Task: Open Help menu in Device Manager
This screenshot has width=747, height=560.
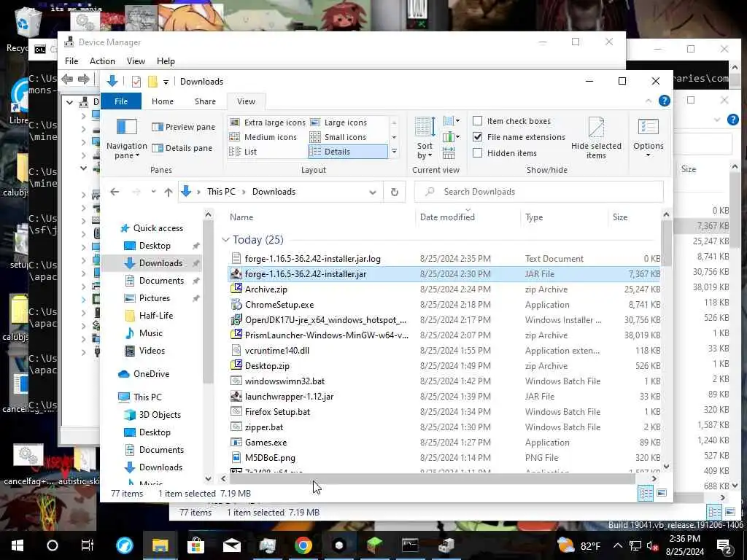Action: [166, 61]
